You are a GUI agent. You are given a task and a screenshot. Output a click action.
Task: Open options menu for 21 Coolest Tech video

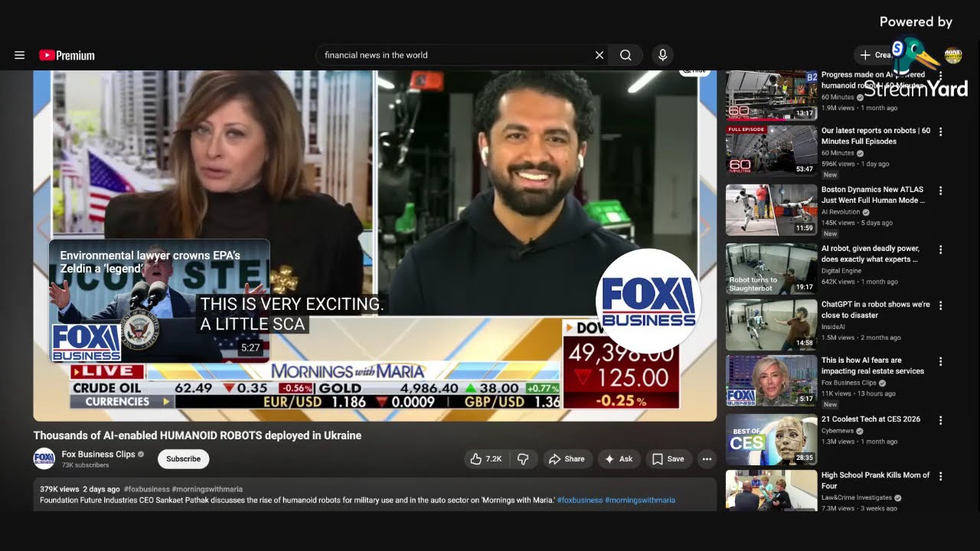[x=941, y=420]
